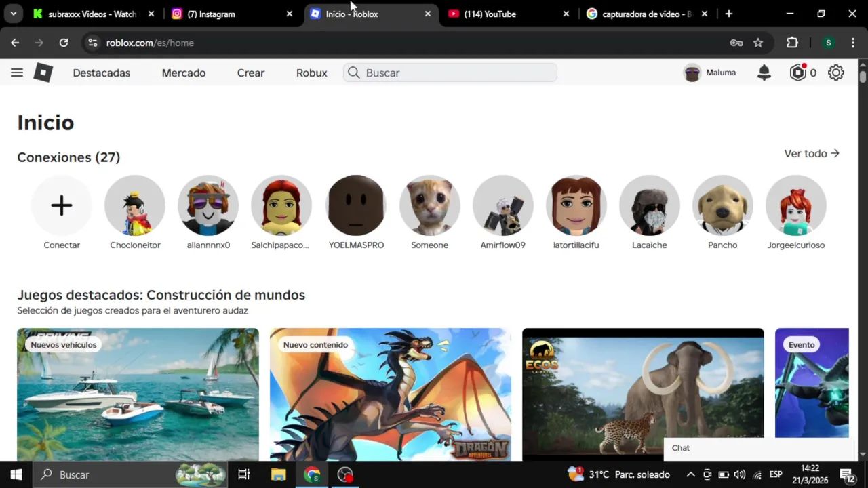Go to Destacadas in navbar
This screenshot has height=488, width=868.
coord(102,73)
